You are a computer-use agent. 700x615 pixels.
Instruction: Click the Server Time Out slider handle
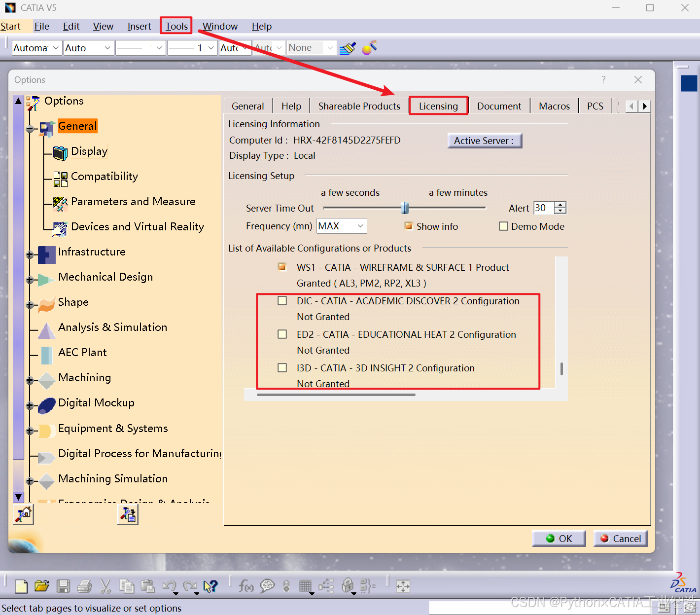coord(405,208)
